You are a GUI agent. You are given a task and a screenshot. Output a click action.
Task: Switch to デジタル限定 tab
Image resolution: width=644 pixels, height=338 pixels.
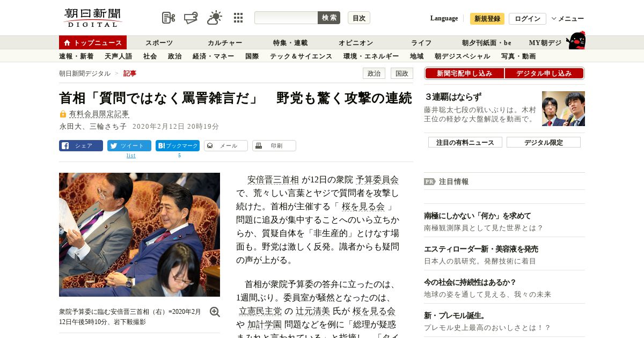[544, 142]
